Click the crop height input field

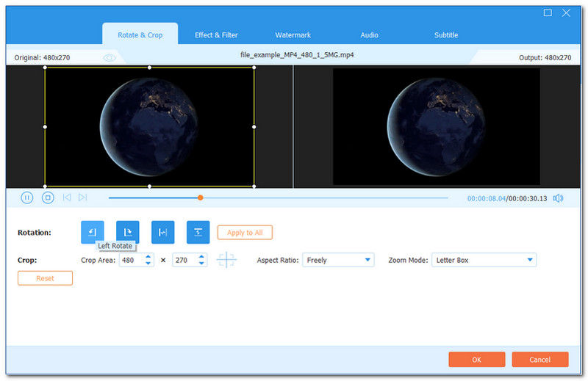click(x=184, y=260)
